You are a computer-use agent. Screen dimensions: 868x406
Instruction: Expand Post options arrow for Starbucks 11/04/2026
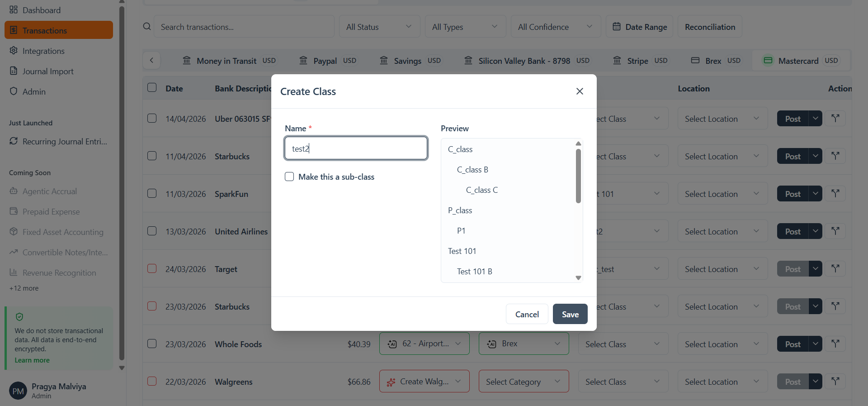[815, 156]
